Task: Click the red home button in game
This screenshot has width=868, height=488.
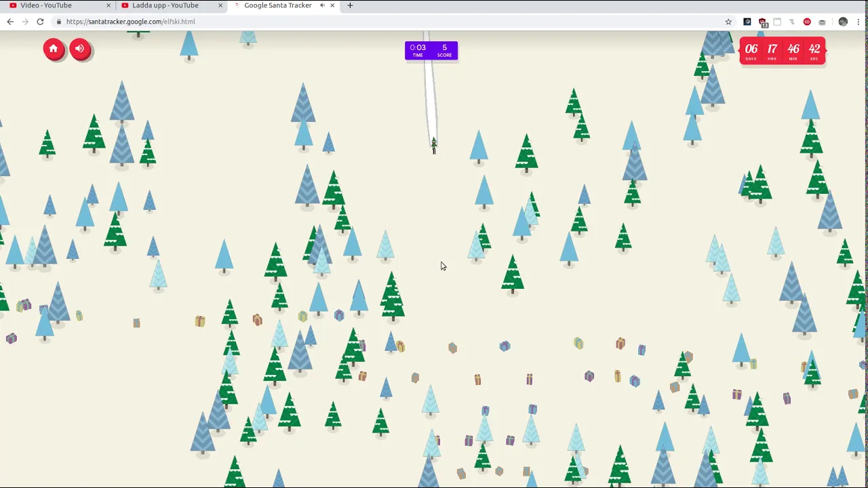Action: [54, 49]
